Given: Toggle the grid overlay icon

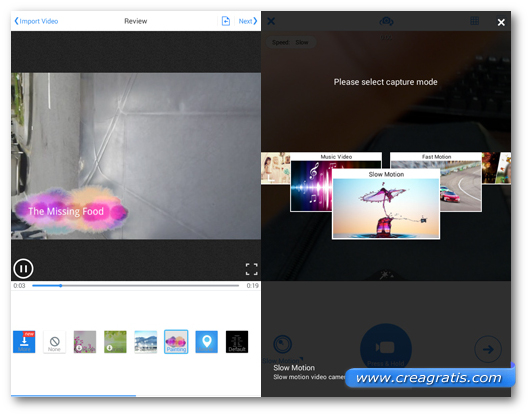Looking at the screenshot, I should [475, 21].
